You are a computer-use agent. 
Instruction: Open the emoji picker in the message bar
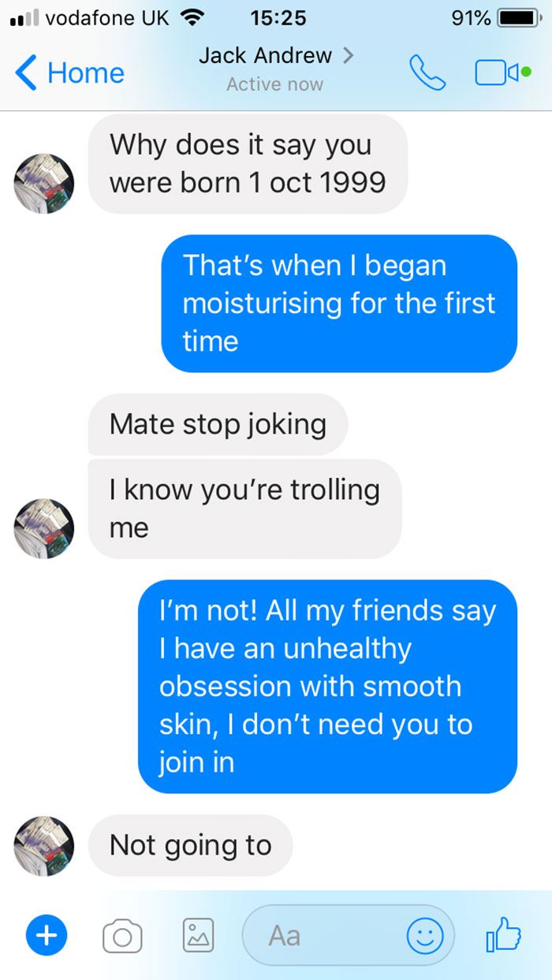(x=424, y=936)
